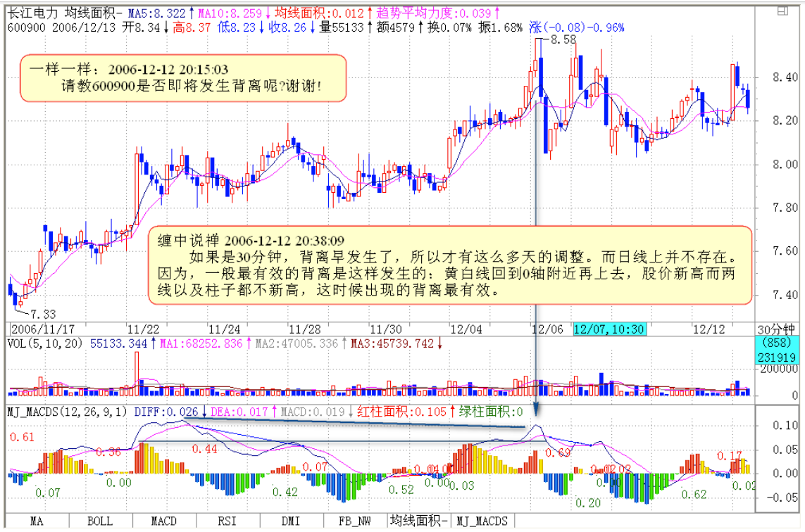
Task: Click the 11/30 date label
Action: [x=385, y=329]
